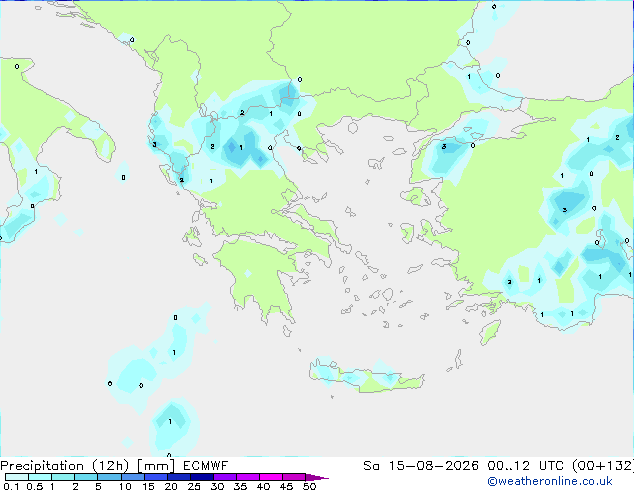The image size is (634, 490).
Task: Click the legend label "40"
Action: (x=263, y=486)
